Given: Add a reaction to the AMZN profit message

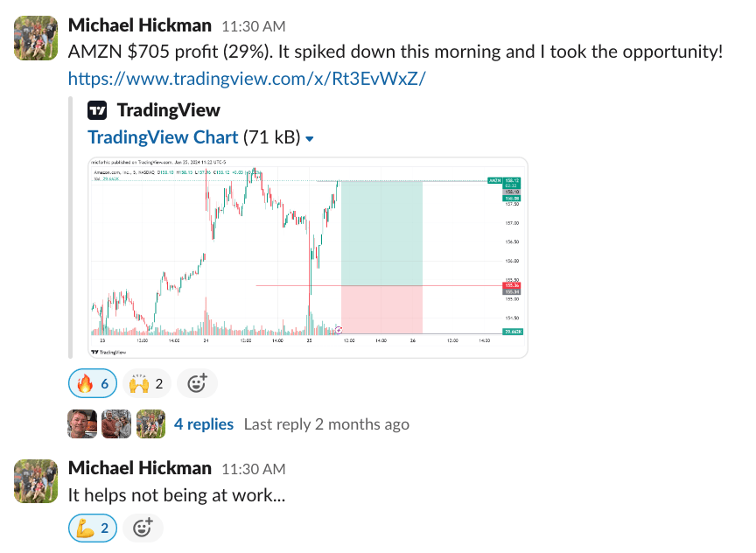Looking at the screenshot, I should click(x=197, y=383).
